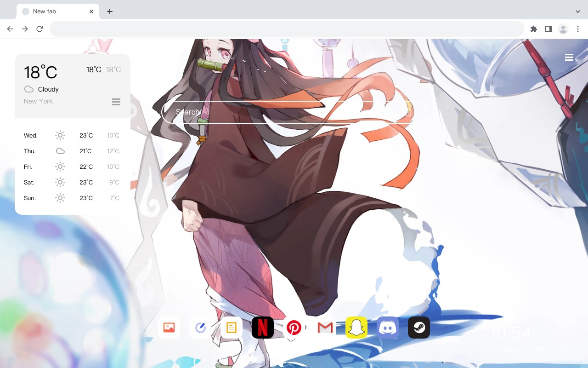Open the Discord shortcut

click(x=388, y=328)
